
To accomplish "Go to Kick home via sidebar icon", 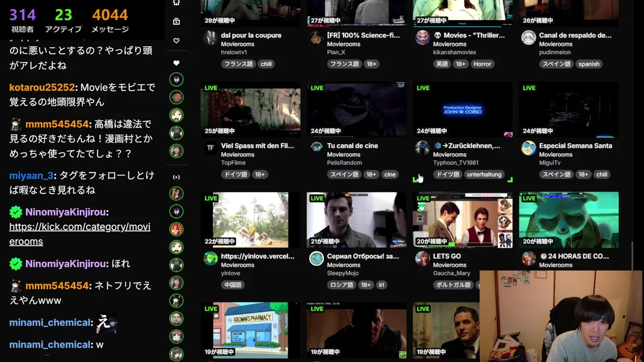I will point(176,3).
